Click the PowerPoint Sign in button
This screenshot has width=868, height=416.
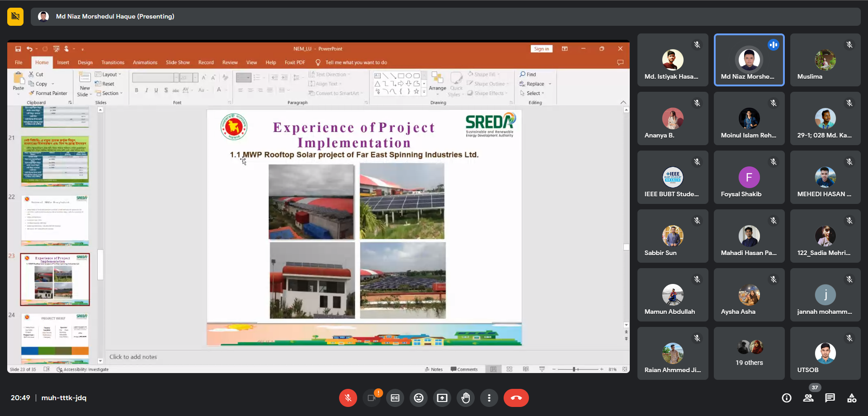tap(541, 49)
